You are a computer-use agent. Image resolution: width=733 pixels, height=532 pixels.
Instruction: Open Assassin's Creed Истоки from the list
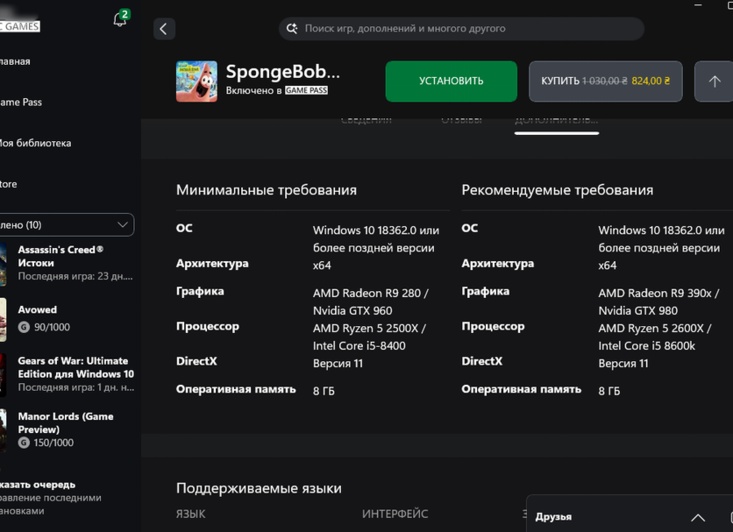[67, 263]
